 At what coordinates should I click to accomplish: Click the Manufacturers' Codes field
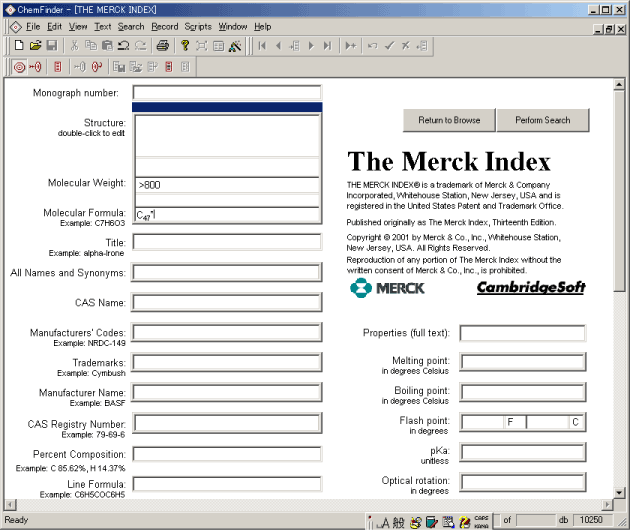tap(227, 332)
